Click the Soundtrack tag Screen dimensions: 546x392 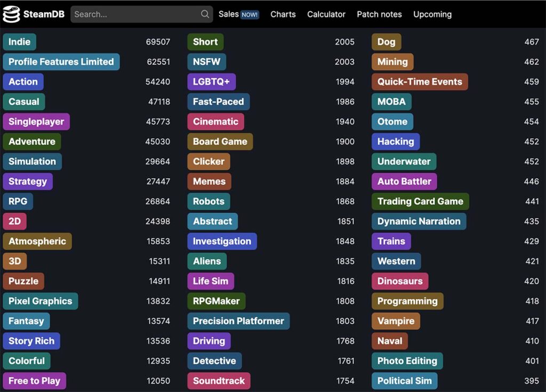coord(219,380)
